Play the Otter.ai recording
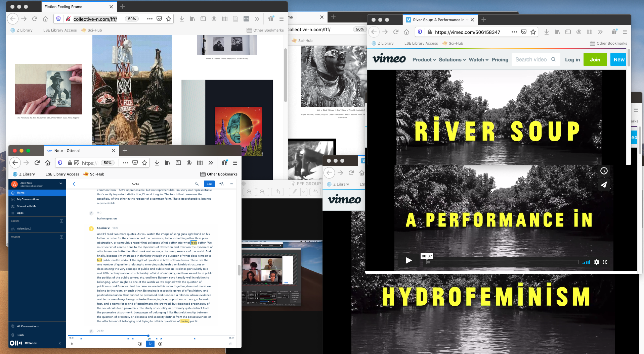The width and height of the screenshot is (644, 354). [150, 344]
